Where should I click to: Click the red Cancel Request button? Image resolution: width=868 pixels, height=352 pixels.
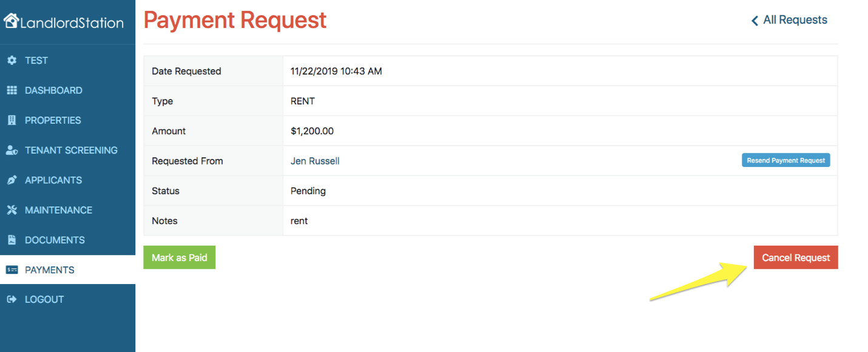[x=796, y=257]
